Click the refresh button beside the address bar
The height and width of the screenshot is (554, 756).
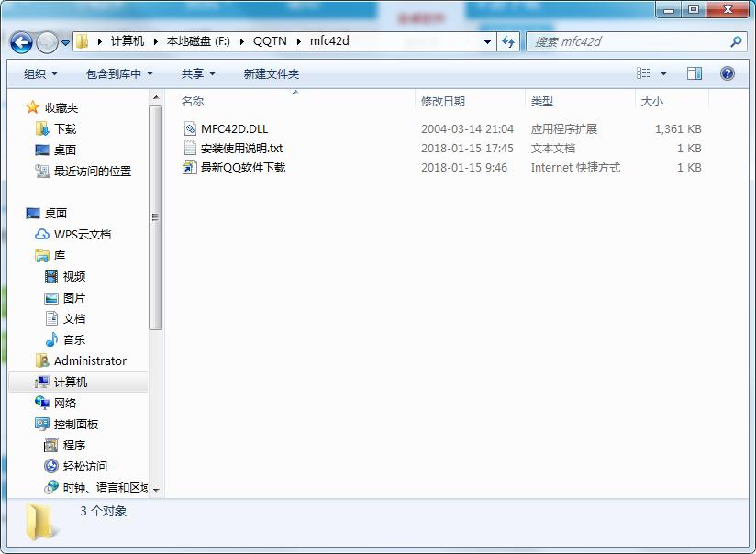pos(507,42)
